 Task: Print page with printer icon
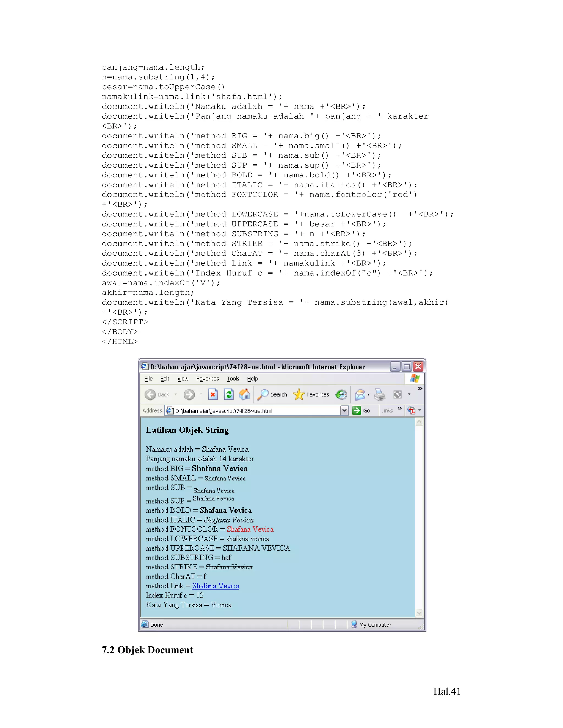[x=380, y=395]
